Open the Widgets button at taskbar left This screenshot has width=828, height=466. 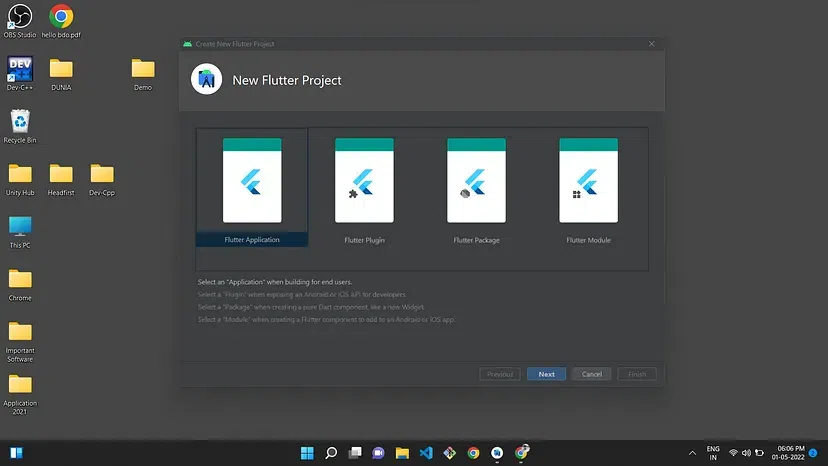coord(16,453)
